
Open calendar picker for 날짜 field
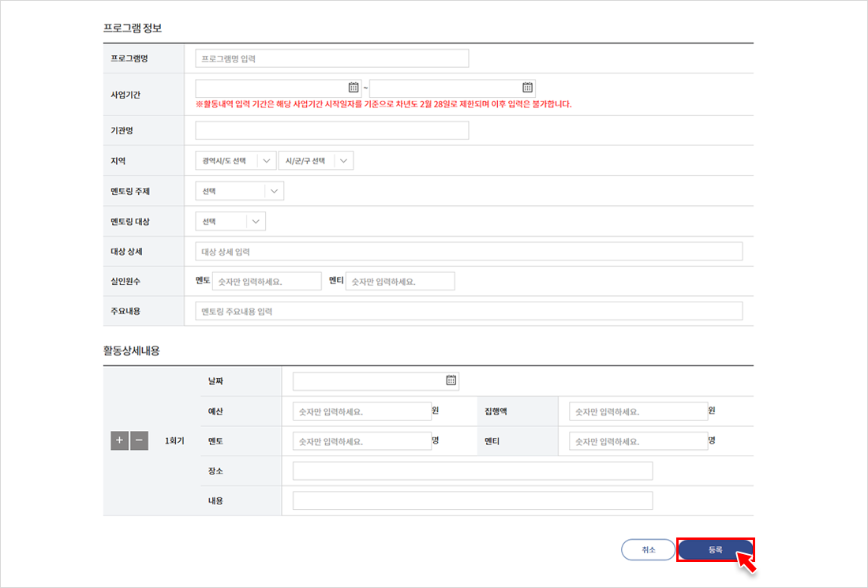451,380
